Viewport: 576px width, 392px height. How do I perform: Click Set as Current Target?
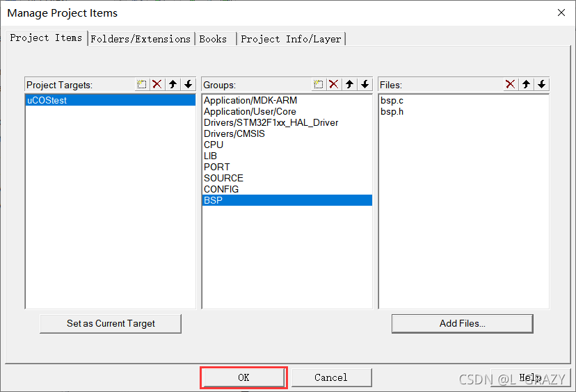111,323
